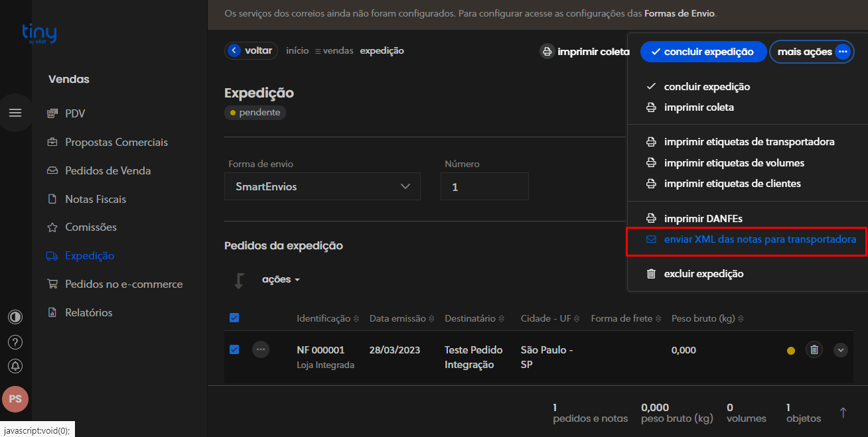Click the yellow status dot on NF 000001
Image resolution: width=868 pixels, height=437 pixels.
pos(790,351)
